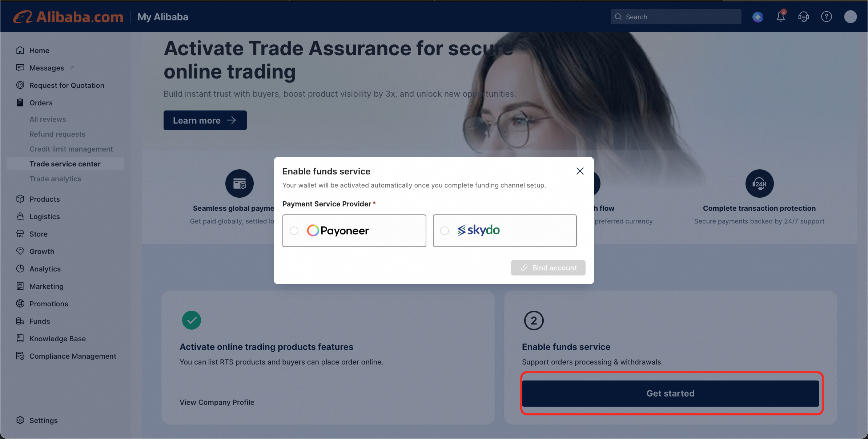Open Refund requests under Orders

[57, 134]
